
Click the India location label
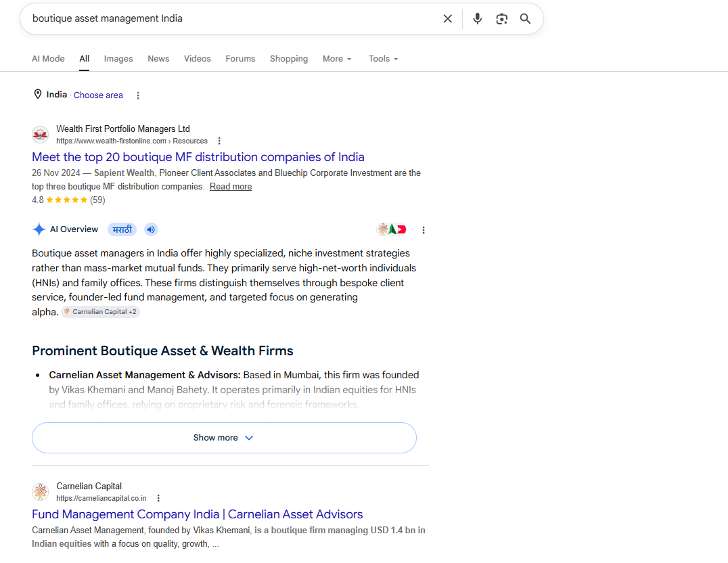(x=57, y=94)
